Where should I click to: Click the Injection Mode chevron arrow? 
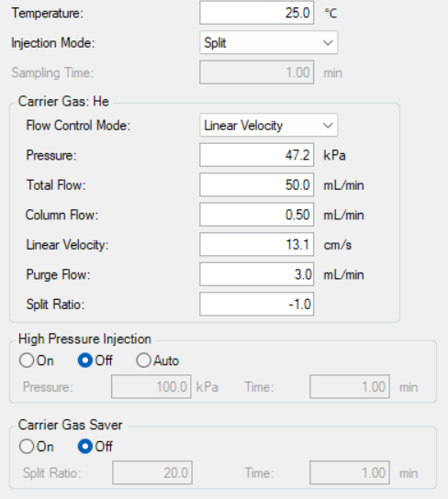(328, 42)
